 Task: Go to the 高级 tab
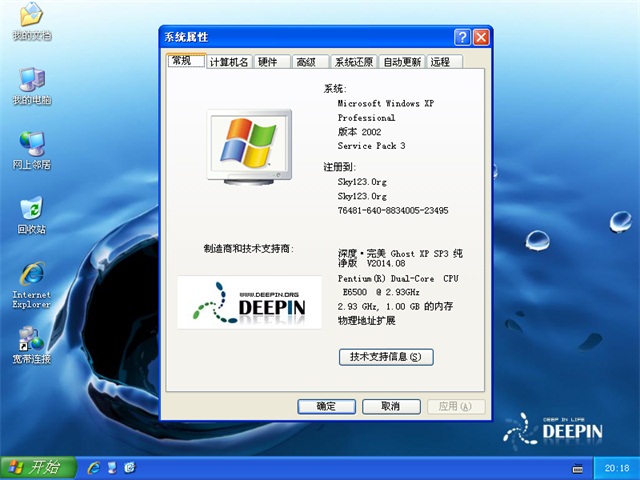click(x=306, y=62)
